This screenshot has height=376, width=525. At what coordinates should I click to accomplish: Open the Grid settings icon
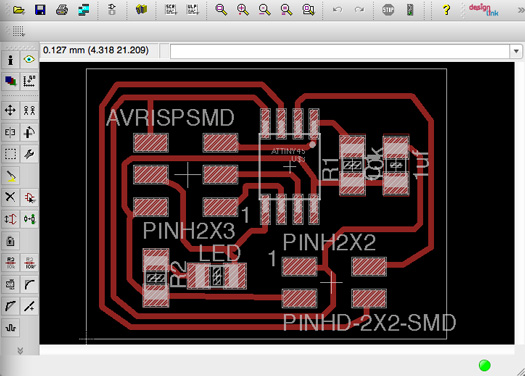[x=18, y=31]
